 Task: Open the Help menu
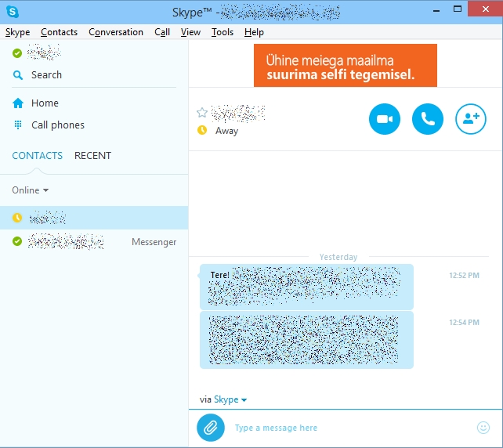click(x=254, y=32)
